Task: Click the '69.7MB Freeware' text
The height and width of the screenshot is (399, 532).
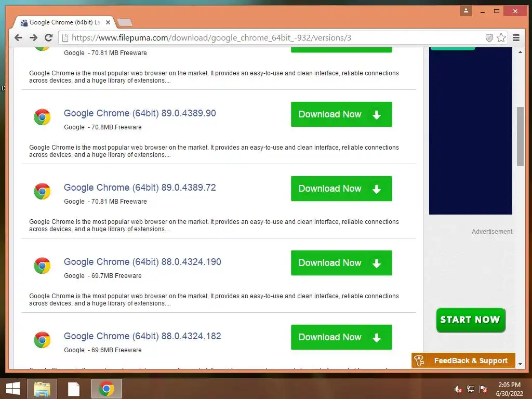Action: [x=116, y=276]
